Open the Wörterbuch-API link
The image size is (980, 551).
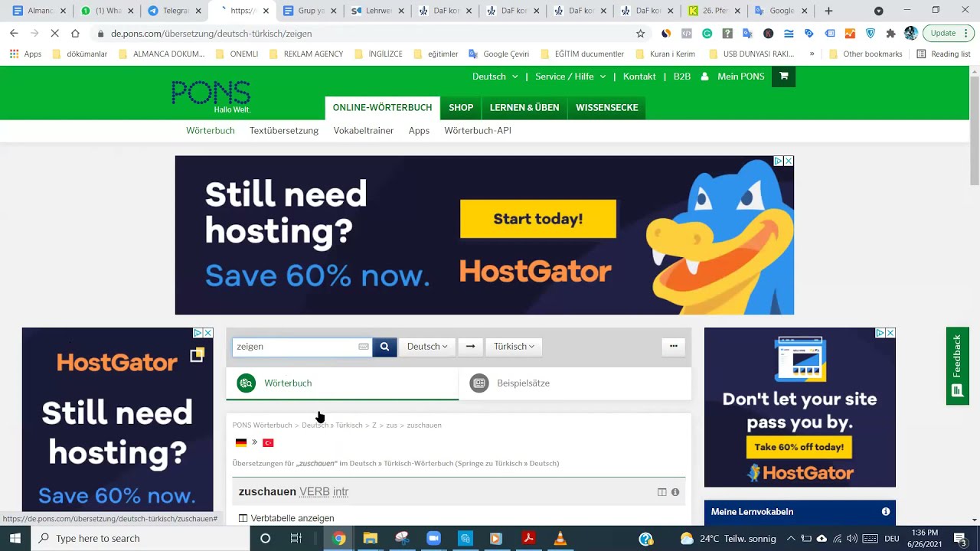(478, 131)
